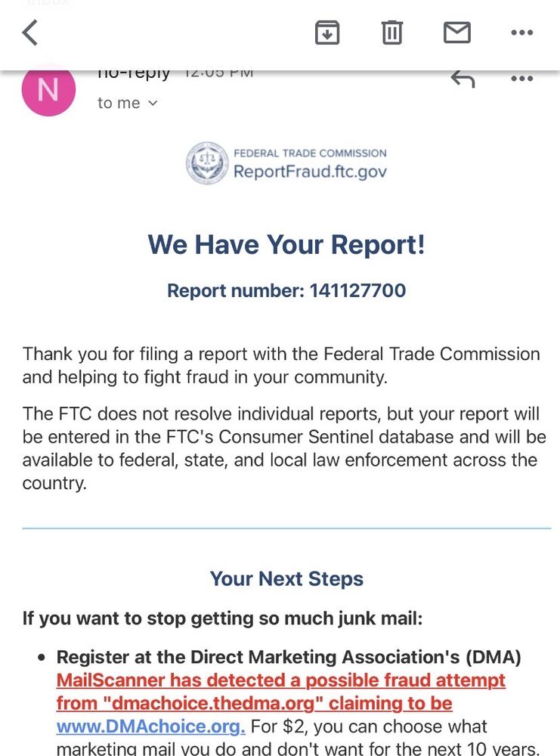This screenshot has width=560, height=756.
Task: Tap the no-reply sender name
Action: [135, 73]
